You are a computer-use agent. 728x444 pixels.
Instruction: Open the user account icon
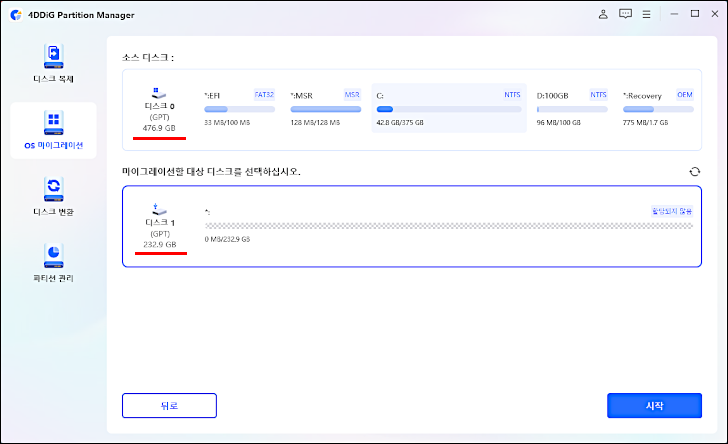(x=603, y=14)
